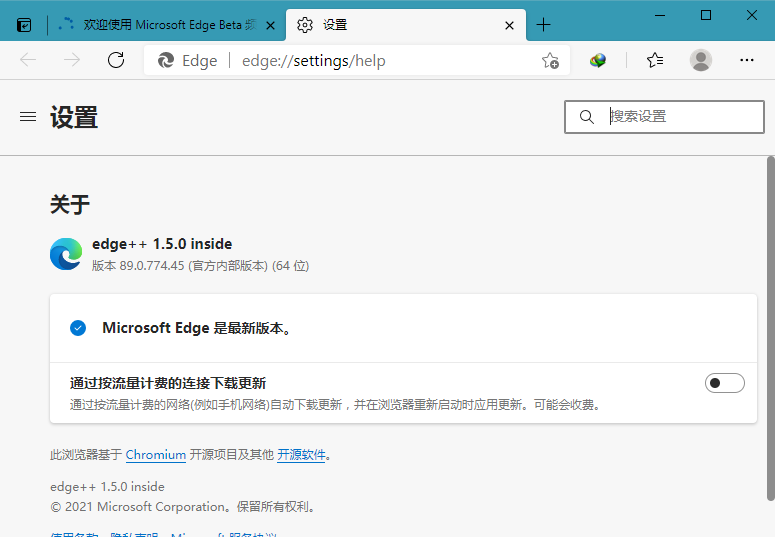
Task: Go back to previous page
Action: point(28,60)
